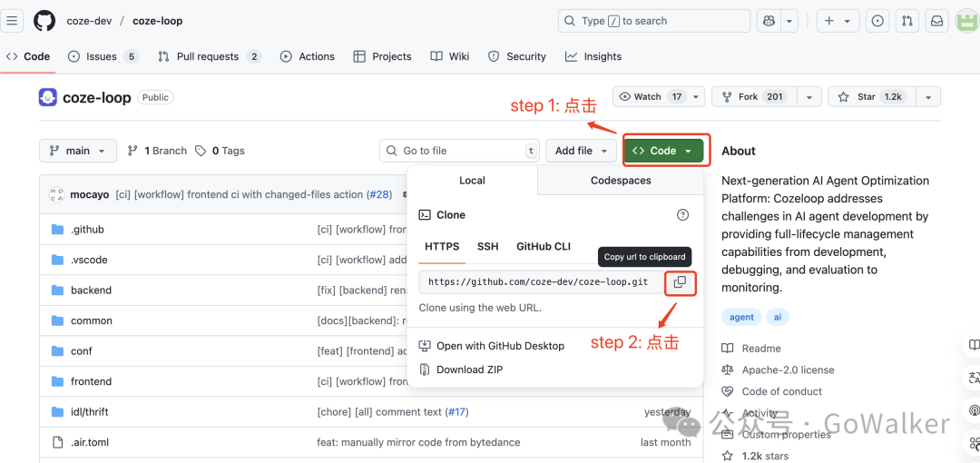
Task: Click the ai topic tag
Action: pos(778,317)
